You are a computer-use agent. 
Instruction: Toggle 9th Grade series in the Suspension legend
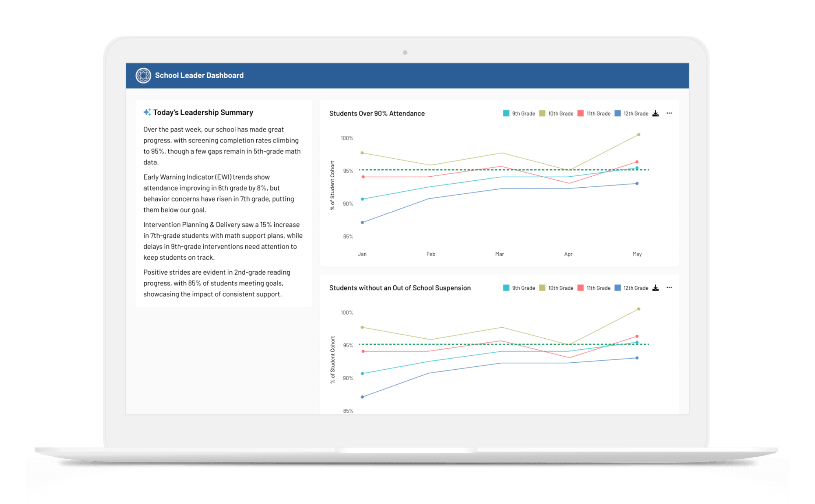519,288
